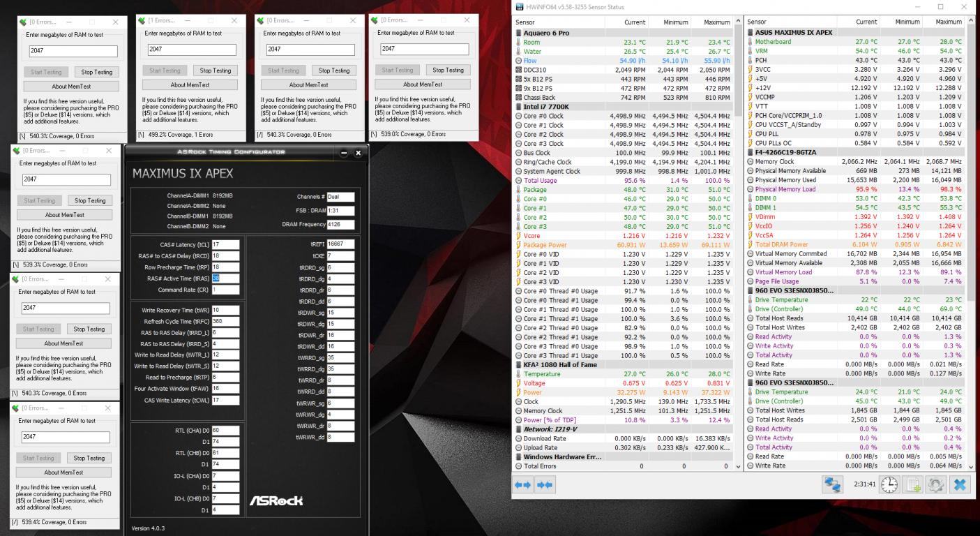Viewport: 980px width, 536px height.
Task: Click the CAS Write Latency (tCWL) field
Action: coord(225,401)
